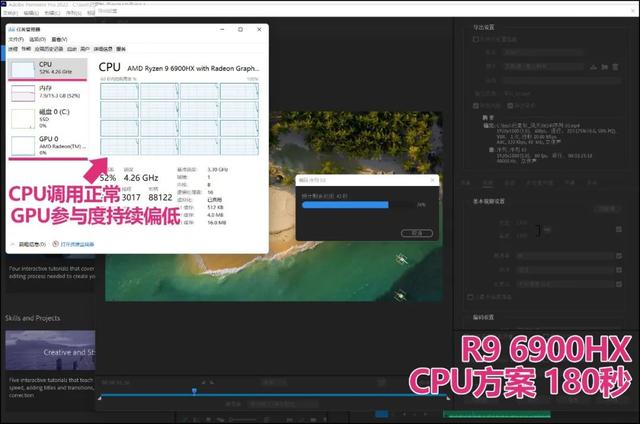The width and height of the screenshot is (640, 424).
Task: Click the save preset icon
Action: point(594,67)
